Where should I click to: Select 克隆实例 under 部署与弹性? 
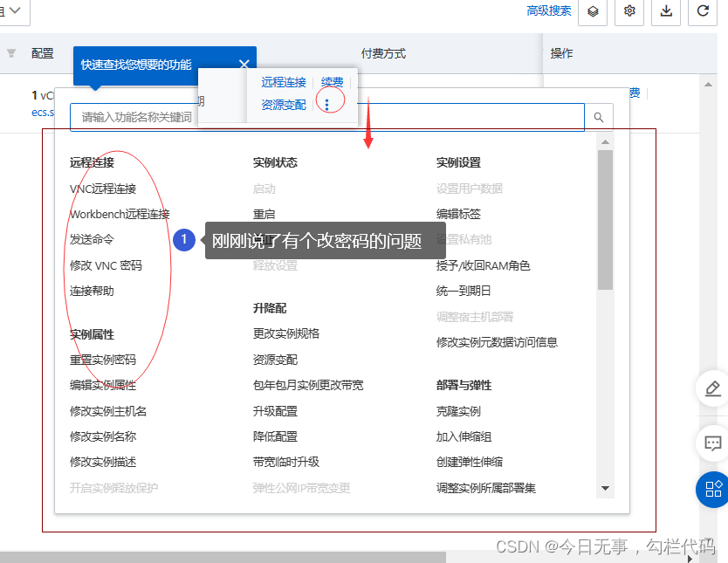pos(458,411)
